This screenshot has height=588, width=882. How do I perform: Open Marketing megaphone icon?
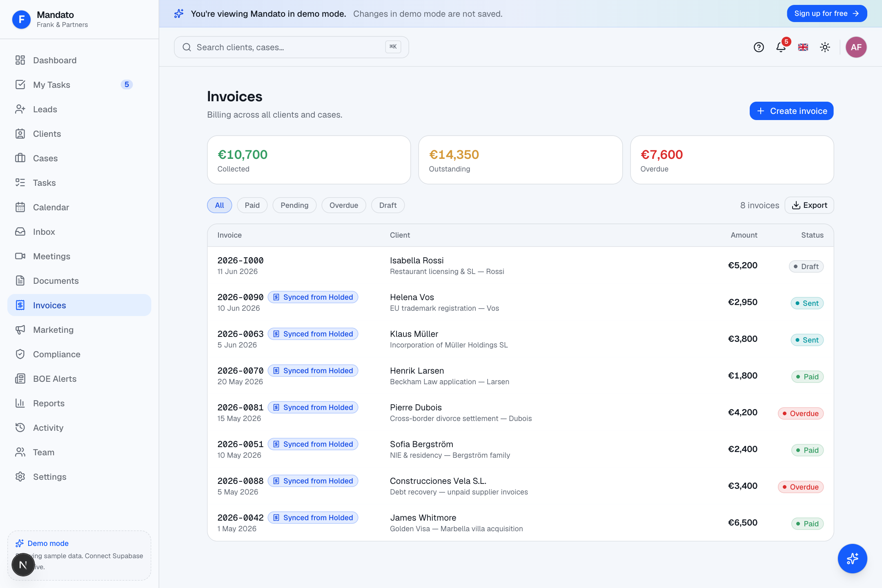pos(20,330)
